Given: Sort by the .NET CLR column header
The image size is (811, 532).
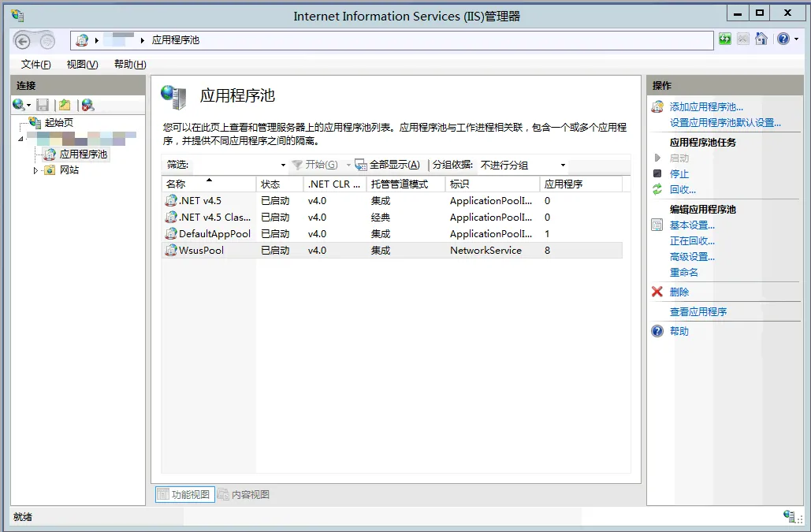Looking at the screenshot, I should click(335, 184).
